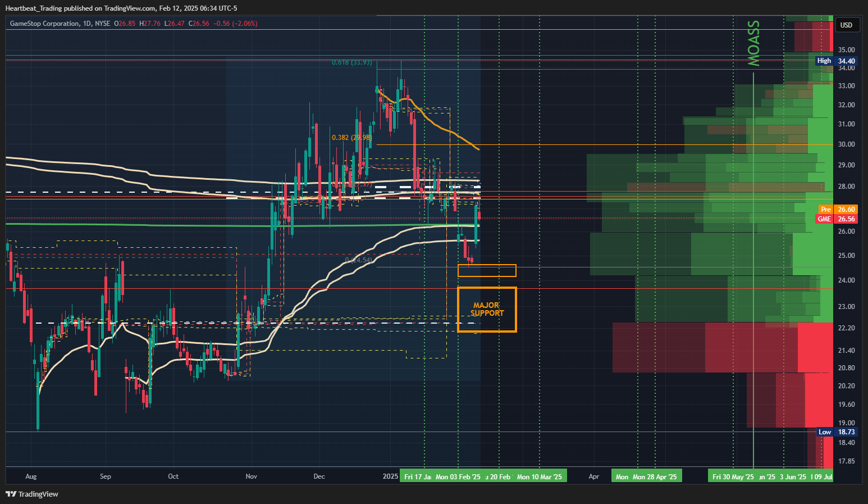Click the Oct label on time axis
868x504 pixels.
tap(173, 476)
